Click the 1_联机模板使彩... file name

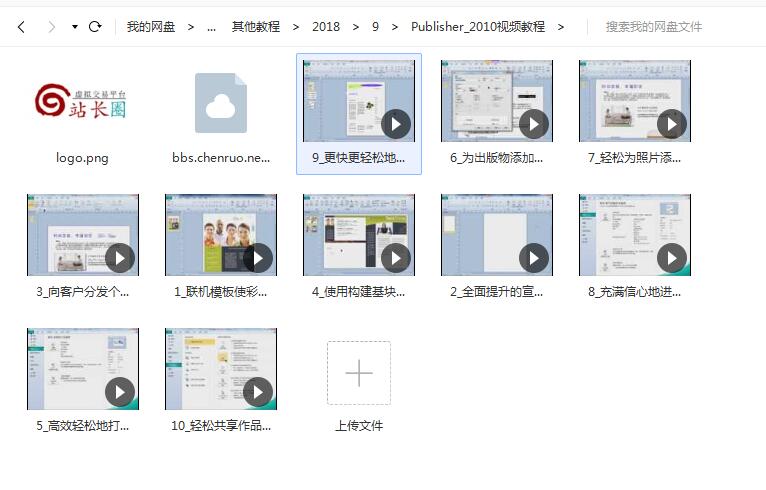221,292
